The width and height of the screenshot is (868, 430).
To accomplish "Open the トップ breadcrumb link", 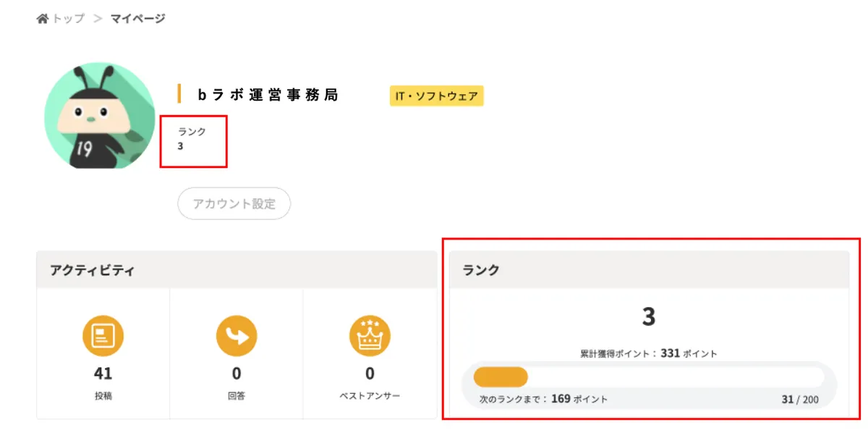I will (68, 18).
